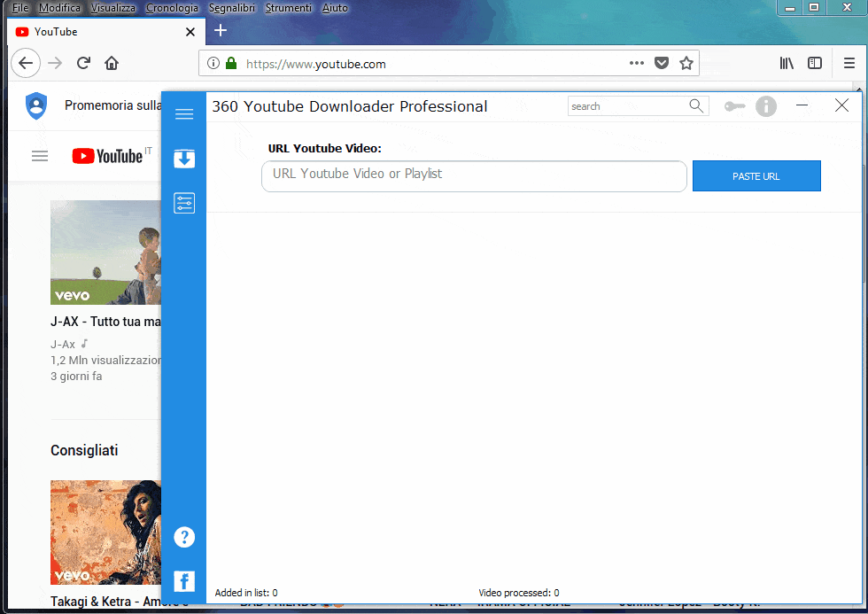Click the Added in list: 0 status
Image resolution: width=868 pixels, height=614 pixels.
click(x=246, y=593)
